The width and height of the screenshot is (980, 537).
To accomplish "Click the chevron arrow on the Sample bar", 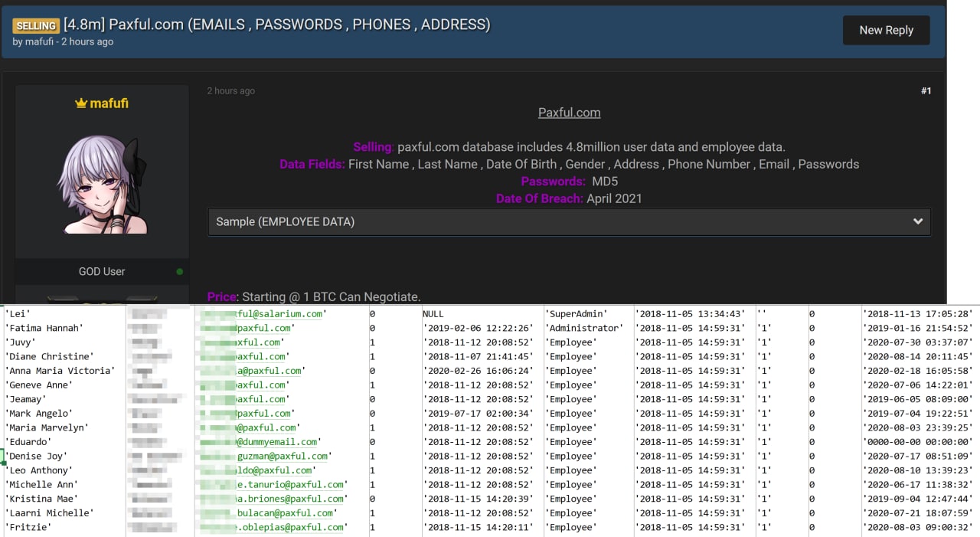I will click(918, 221).
